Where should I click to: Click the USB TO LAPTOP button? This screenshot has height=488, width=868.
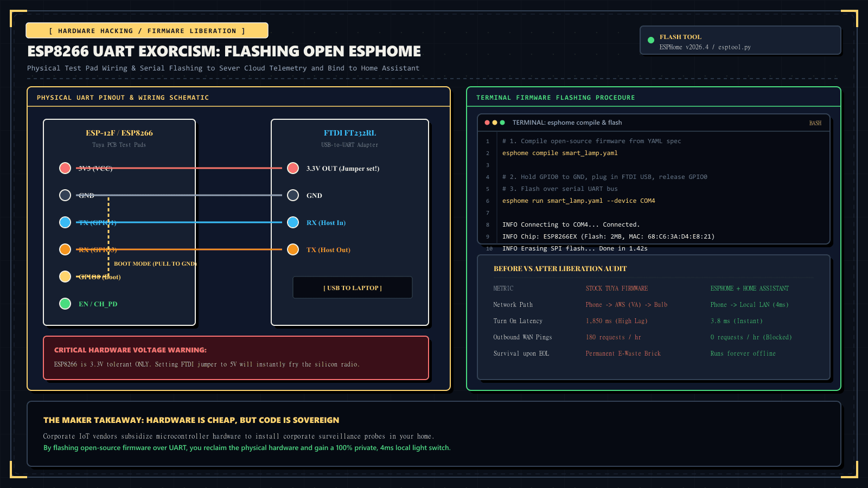tap(353, 287)
